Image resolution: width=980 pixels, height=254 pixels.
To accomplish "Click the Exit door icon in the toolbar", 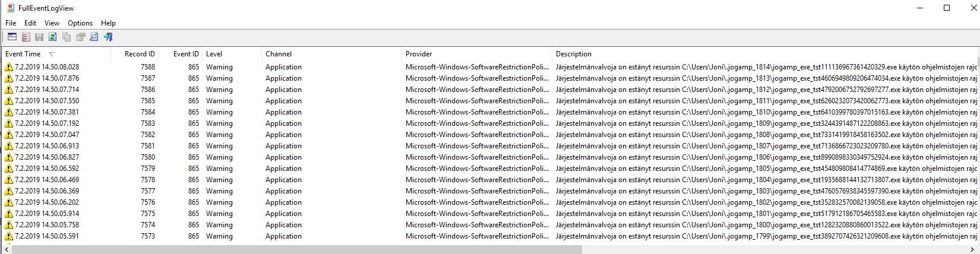I will [108, 37].
